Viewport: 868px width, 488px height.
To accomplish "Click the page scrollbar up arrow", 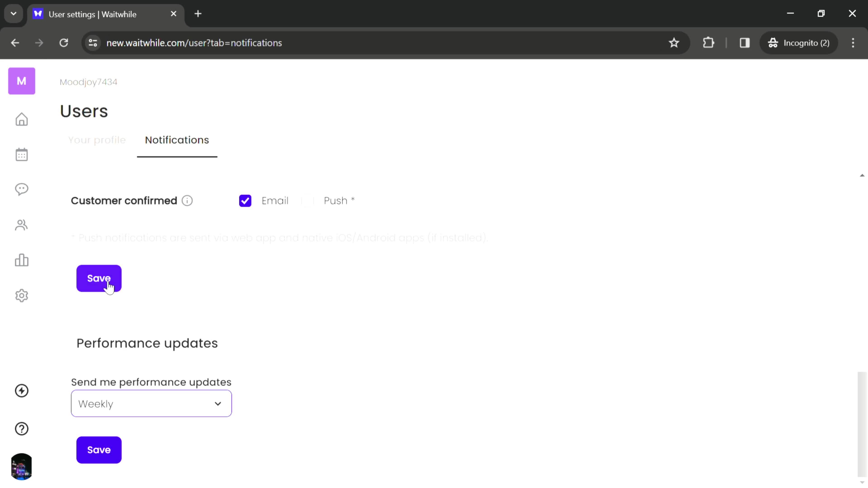I will point(862,175).
